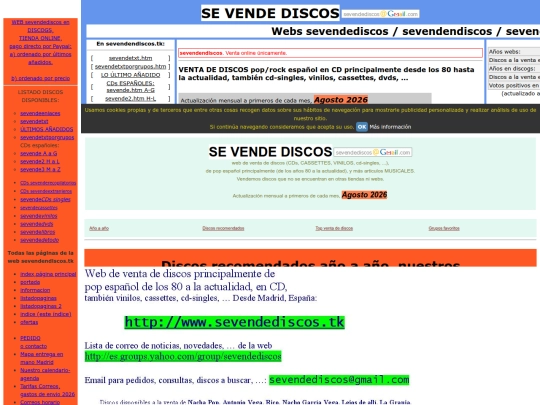Open 'Tarifas Correos, gastos de envío 2026' link

47,390
